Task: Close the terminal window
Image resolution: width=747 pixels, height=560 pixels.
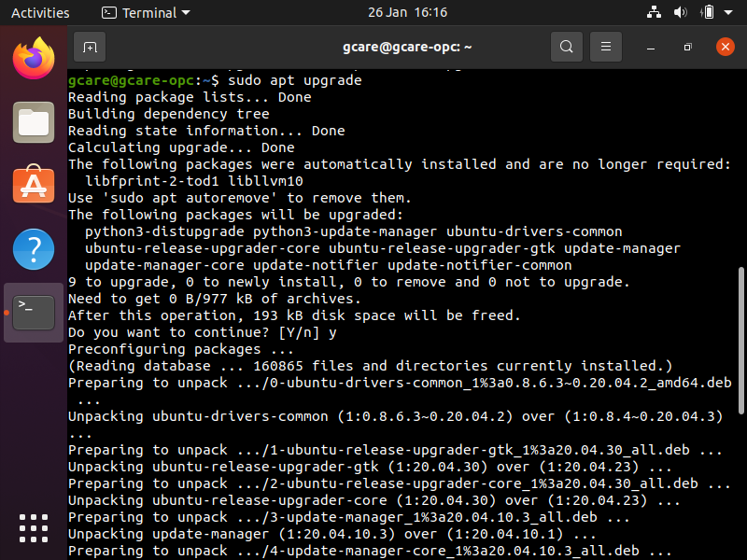Action: pyautogui.click(x=726, y=47)
